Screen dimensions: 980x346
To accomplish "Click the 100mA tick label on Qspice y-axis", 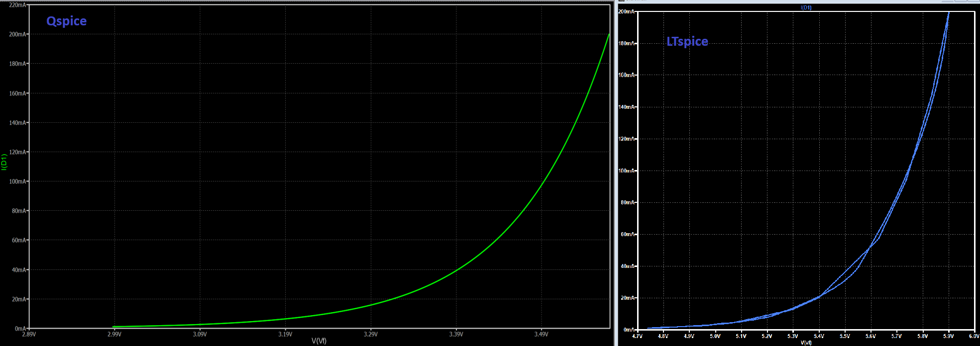I will [x=17, y=181].
